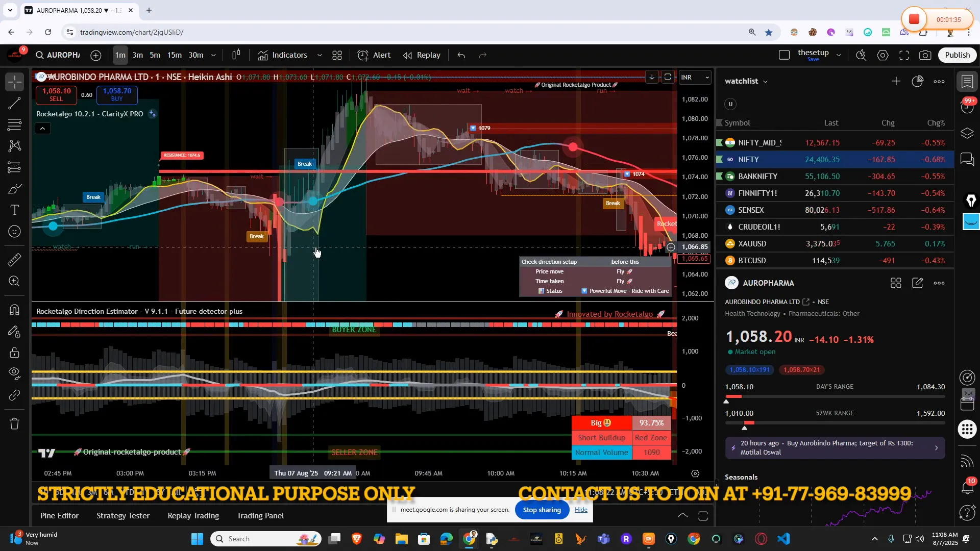Toggle lock all drawings
Screen dimensions: 980x551
point(15,353)
